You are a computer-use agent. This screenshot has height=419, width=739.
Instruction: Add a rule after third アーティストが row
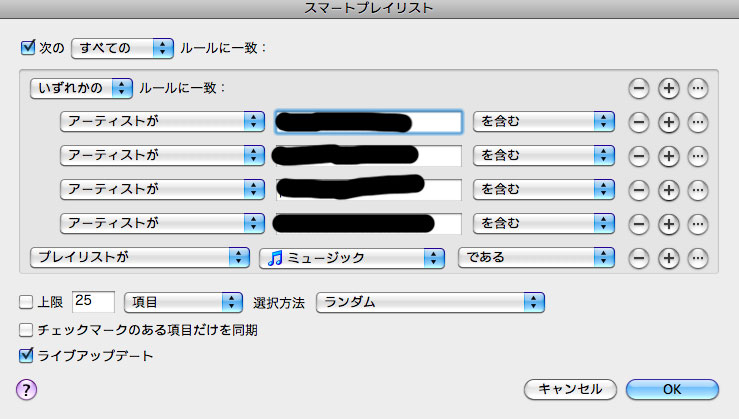pyautogui.click(x=668, y=190)
